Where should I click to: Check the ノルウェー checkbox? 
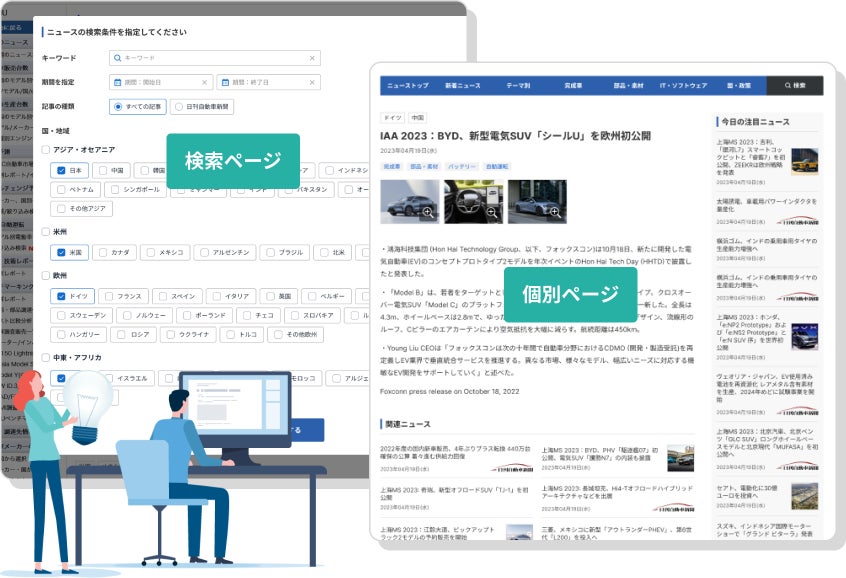point(127,315)
